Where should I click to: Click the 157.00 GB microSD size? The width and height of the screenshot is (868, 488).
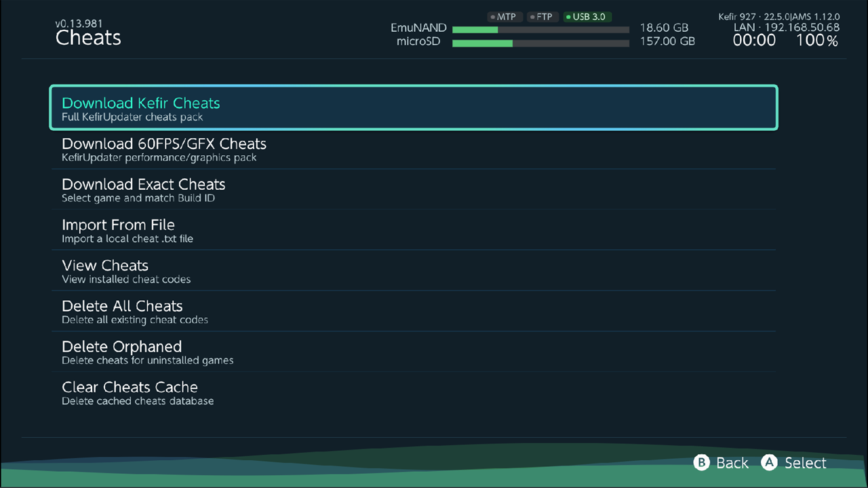pos(667,41)
